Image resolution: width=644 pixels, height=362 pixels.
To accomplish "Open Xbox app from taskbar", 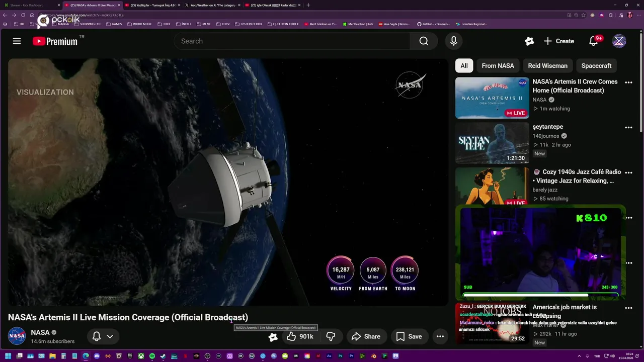I will pos(141,356).
